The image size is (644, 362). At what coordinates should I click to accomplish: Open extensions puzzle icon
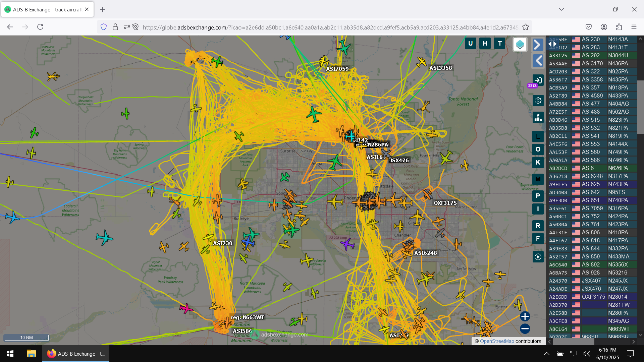pyautogui.click(x=619, y=27)
